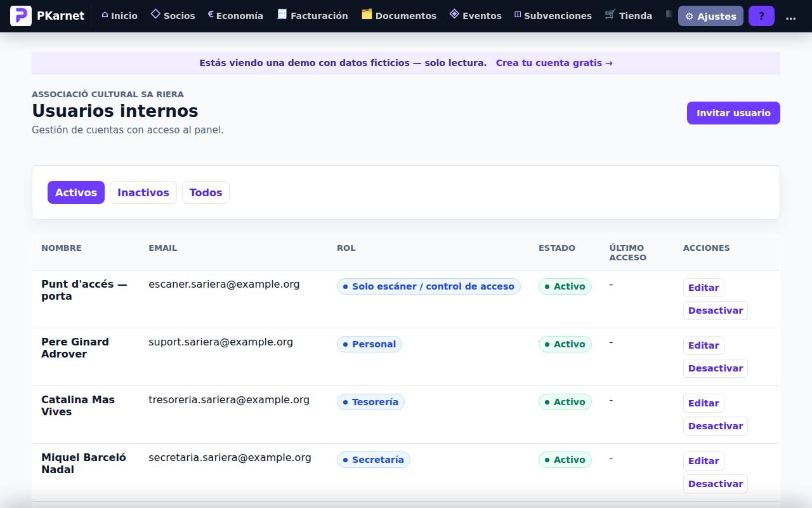Viewport: 812px width, 508px height.
Task: Deactivate user Pere Ginard Adrover
Action: coord(716,368)
